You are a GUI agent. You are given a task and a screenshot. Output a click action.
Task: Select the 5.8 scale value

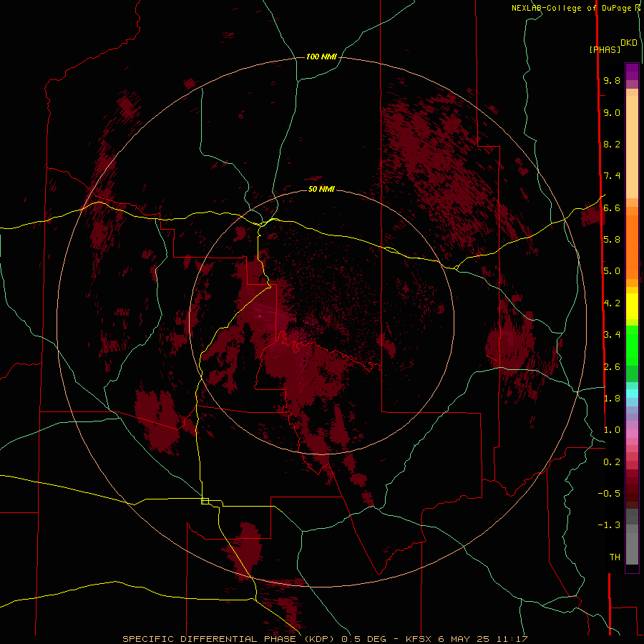click(x=612, y=240)
